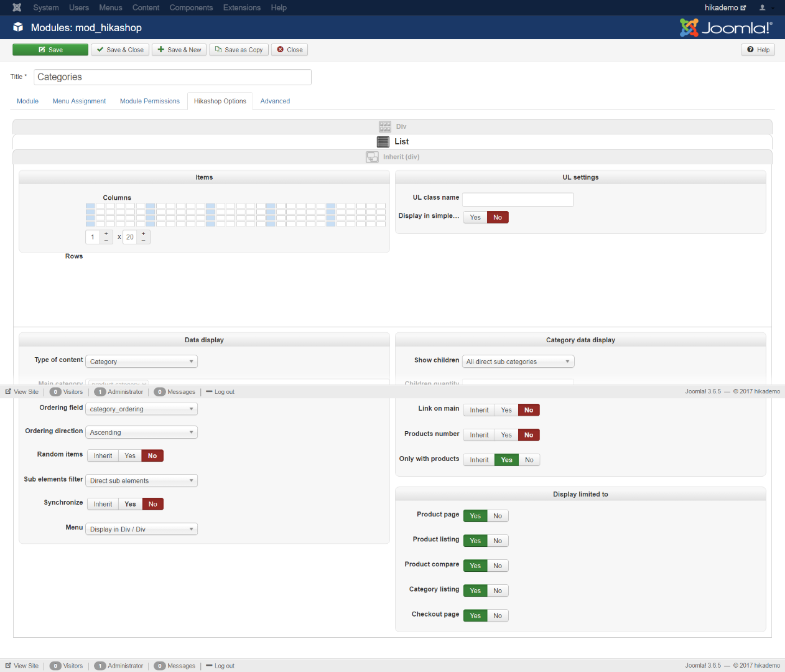Select the List layout icon
Image resolution: width=785 pixels, height=672 pixels.
click(x=383, y=142)
